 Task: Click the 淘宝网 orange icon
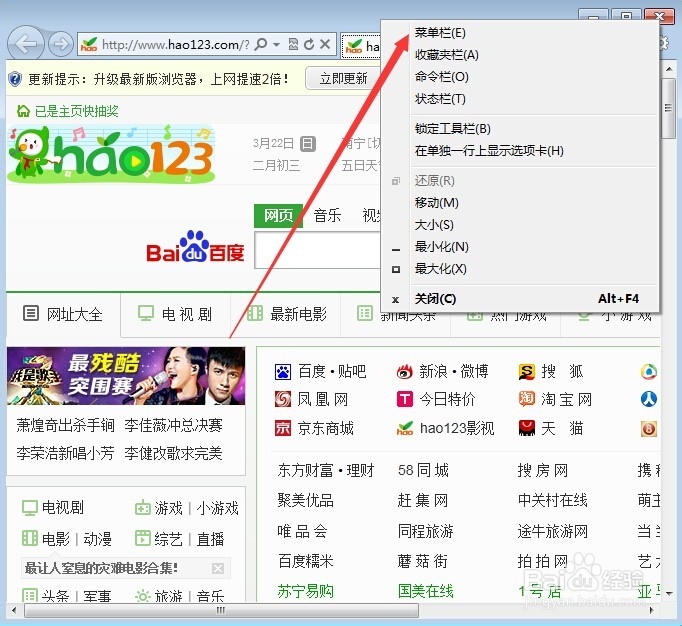(527, 399)
